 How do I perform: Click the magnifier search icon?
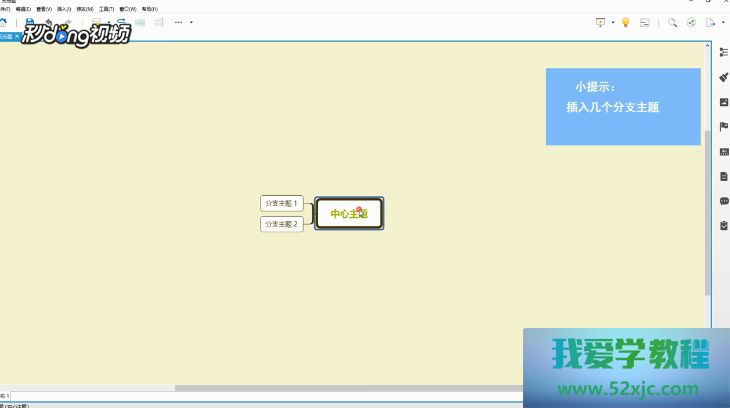tap(673, 22)
